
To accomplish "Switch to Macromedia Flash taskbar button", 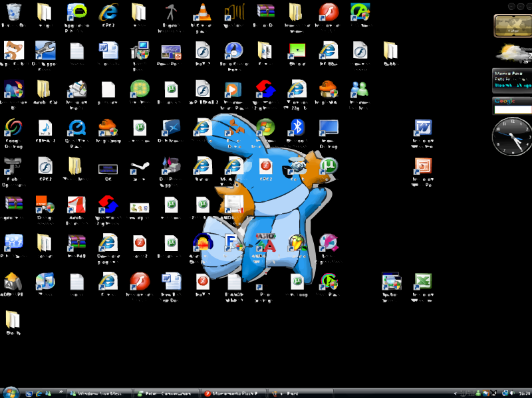I will [x=234, y=393].
